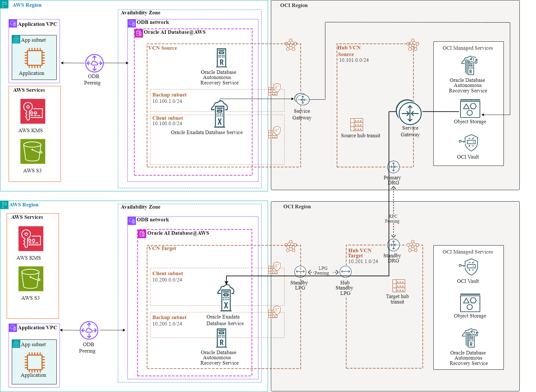
Task: Select the 'RPC Peering' label
Action: coord(392,219)
